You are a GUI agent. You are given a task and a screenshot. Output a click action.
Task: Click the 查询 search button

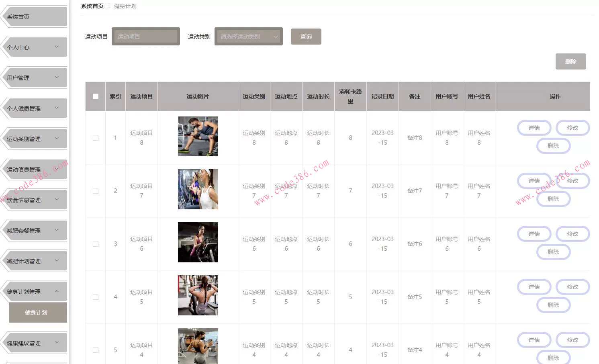[x=306, y=37]
